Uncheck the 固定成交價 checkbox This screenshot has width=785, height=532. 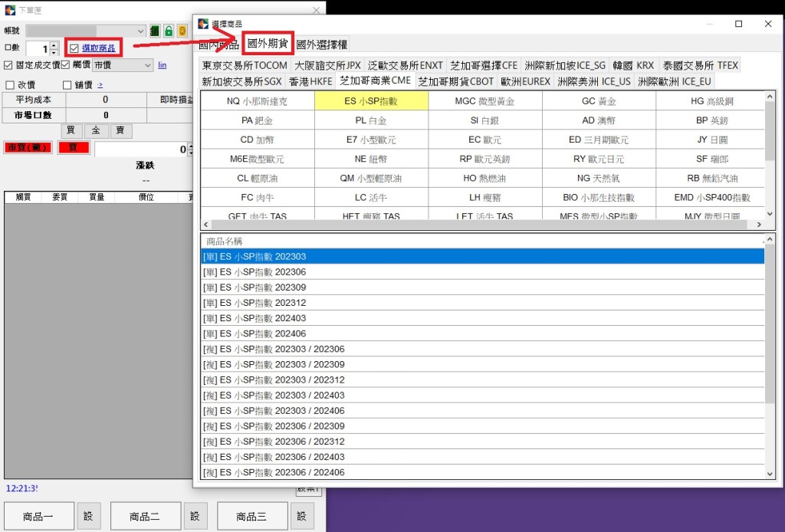click(8, 65)
